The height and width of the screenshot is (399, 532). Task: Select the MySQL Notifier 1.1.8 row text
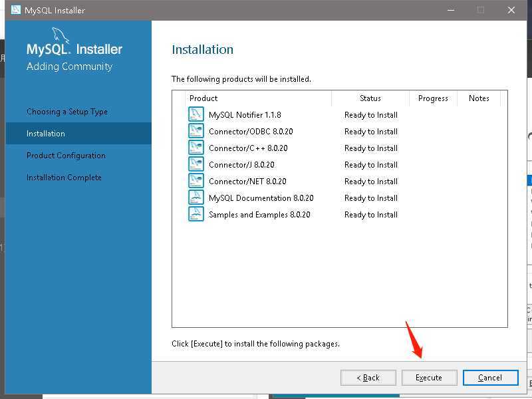click(x=245, y=115)
